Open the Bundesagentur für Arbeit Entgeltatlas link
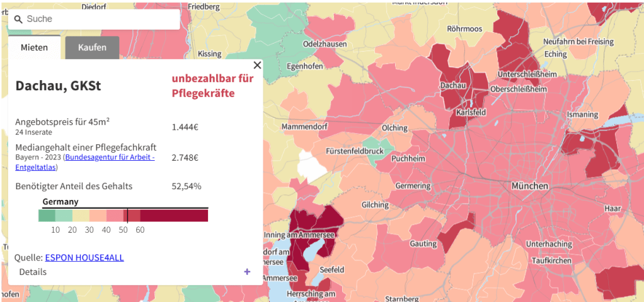The width and height of the screenshot is (644, 302). 85,161
